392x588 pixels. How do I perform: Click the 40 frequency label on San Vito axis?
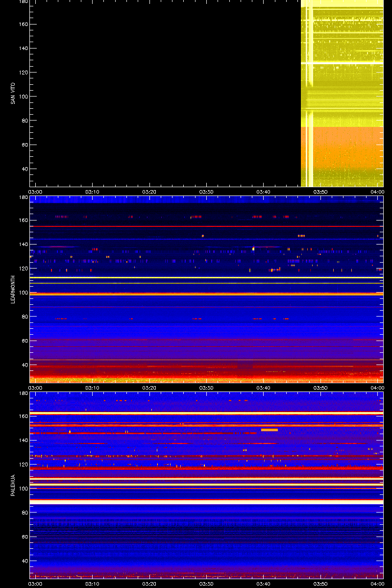[24, 169]
